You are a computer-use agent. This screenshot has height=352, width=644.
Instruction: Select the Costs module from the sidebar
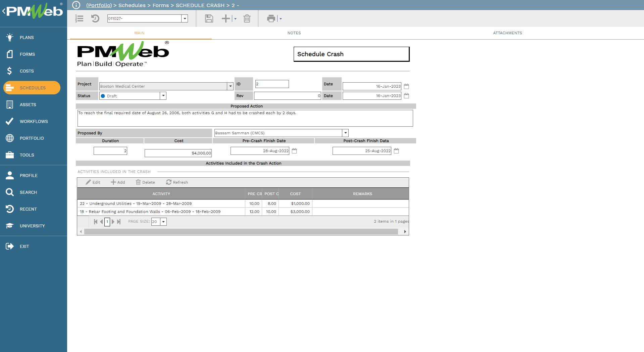[26, 71]
